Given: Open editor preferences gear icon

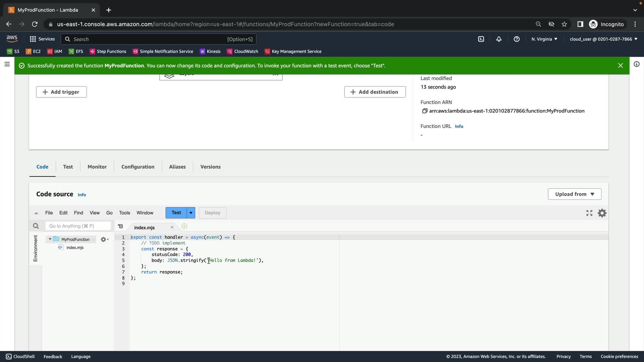Looking at the screenshot, I should (x=602, y=213).
